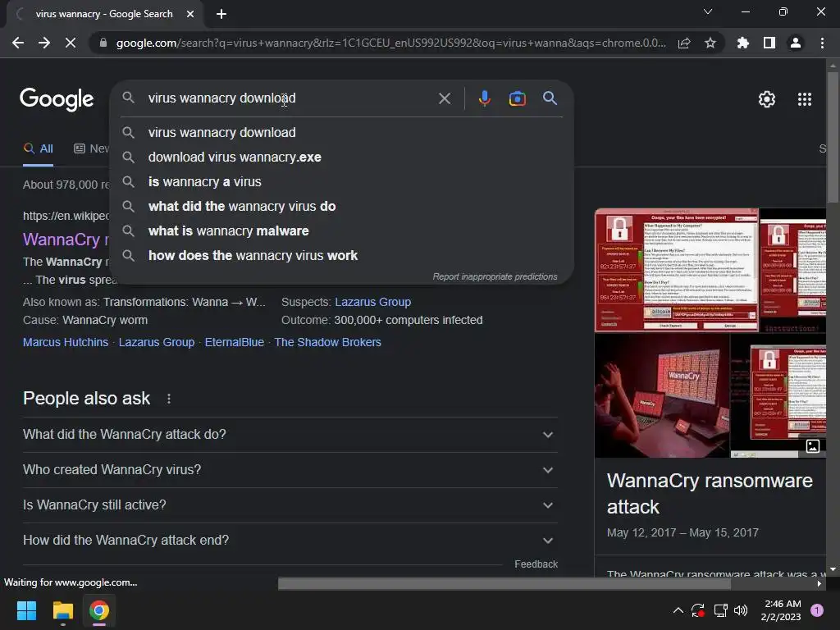Click the Chrome taskbar icon
The height and width of the screenshot is (630, 840).
[x=98, y=610]
